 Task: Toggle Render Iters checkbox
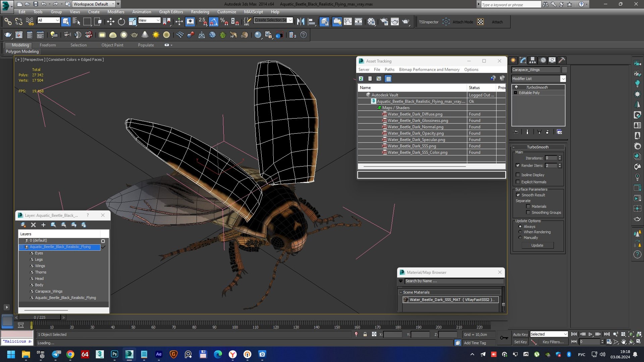518,166
